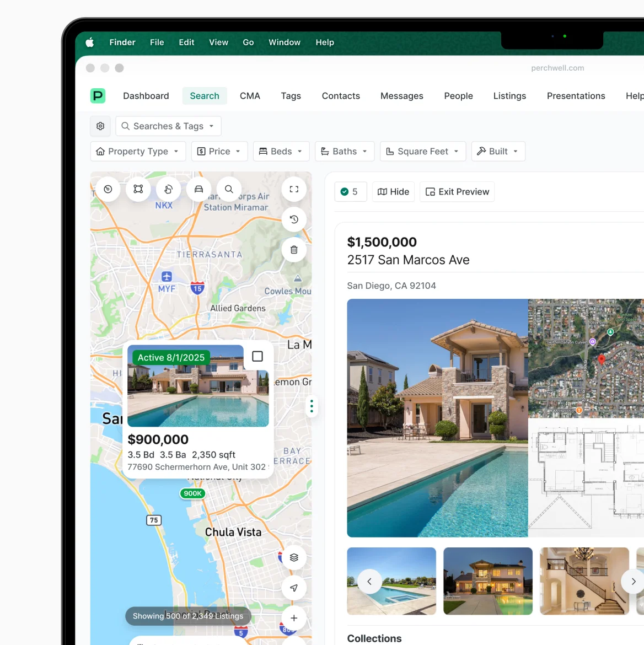Open the CMA tab
This screenshot has height=645, width=644.
250,96
